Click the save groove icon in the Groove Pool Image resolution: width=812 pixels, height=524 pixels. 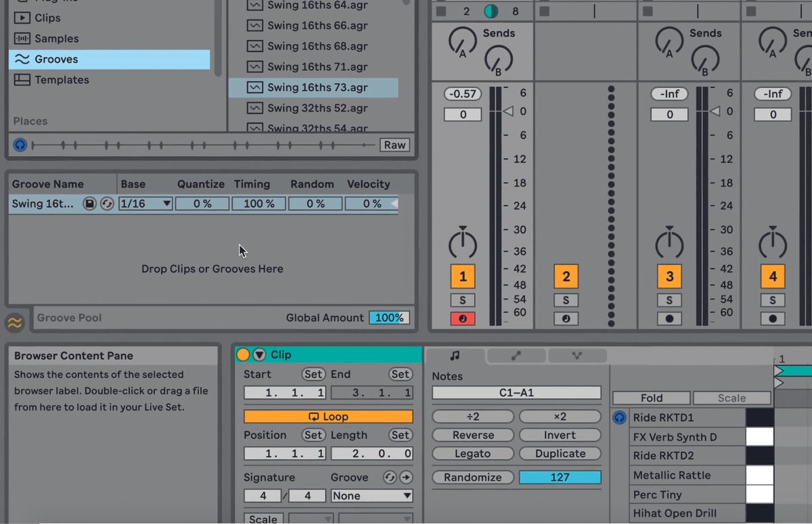tap(89, 204)
